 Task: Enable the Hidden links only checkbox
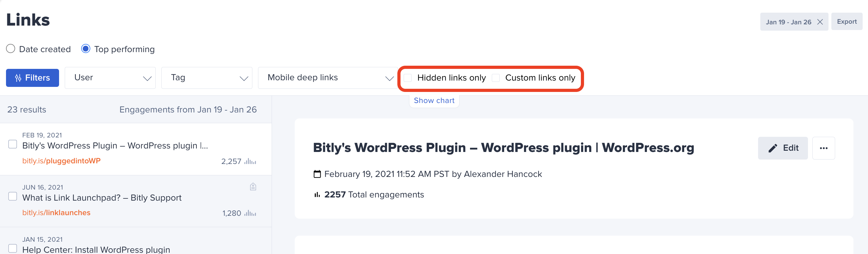pyautogui.click(x=408, y=78)
